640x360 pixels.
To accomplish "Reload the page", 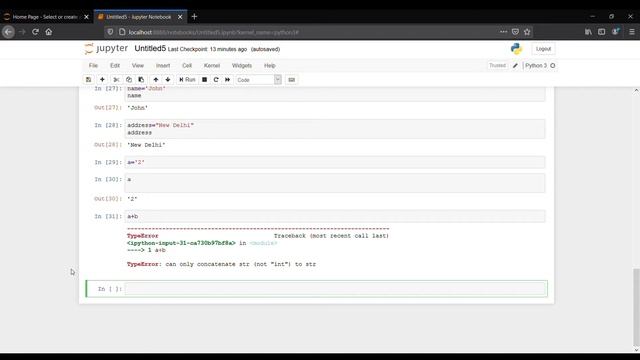I will (x=35, y=32).
